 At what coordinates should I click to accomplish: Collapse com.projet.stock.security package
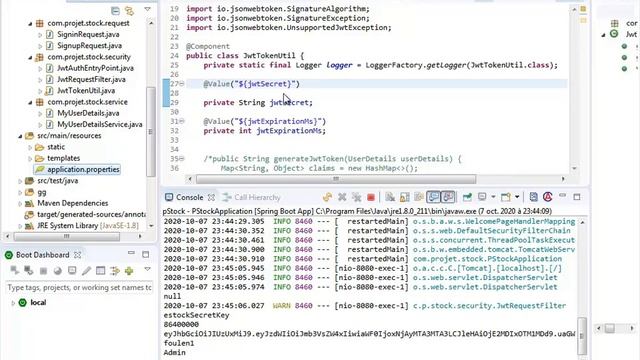pos(30,58)
